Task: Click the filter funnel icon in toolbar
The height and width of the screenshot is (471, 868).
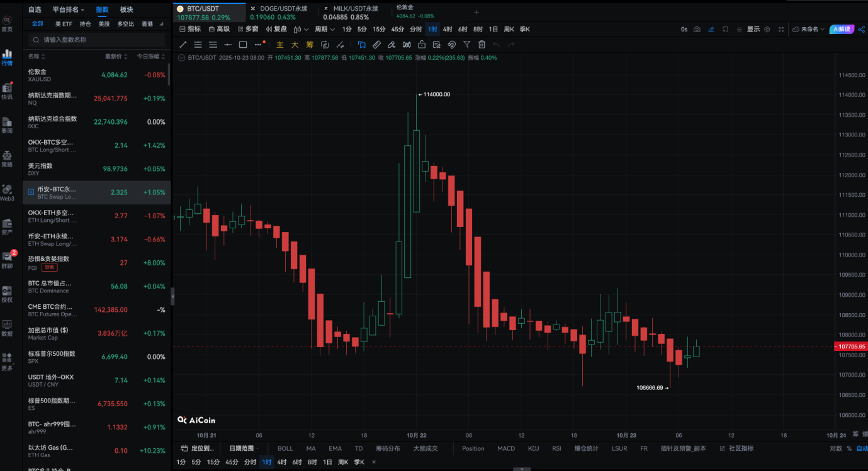Action: click(x=466, y=45)
